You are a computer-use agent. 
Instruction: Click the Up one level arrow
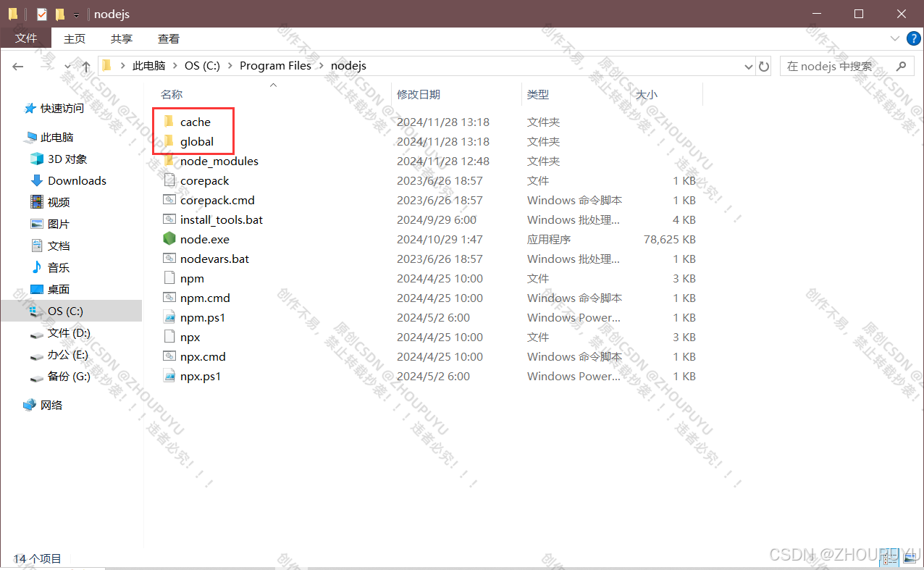pyautogui.click(x=85, y=66)
